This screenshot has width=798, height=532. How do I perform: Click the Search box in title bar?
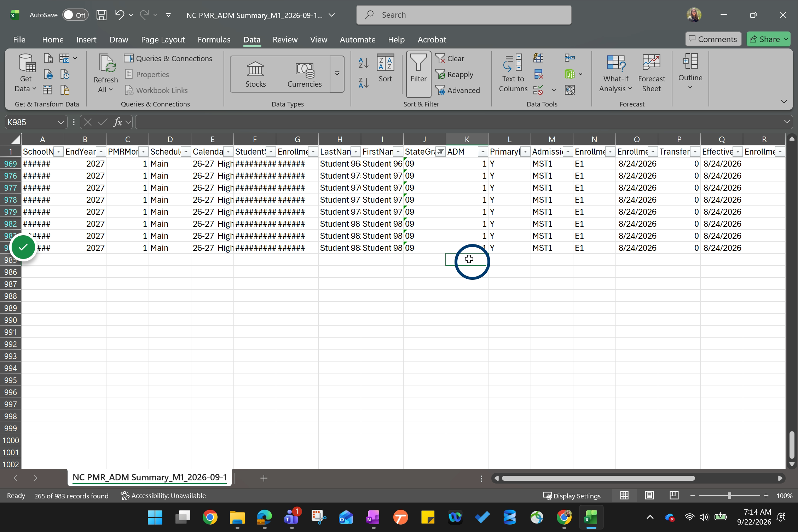(464, 15)
